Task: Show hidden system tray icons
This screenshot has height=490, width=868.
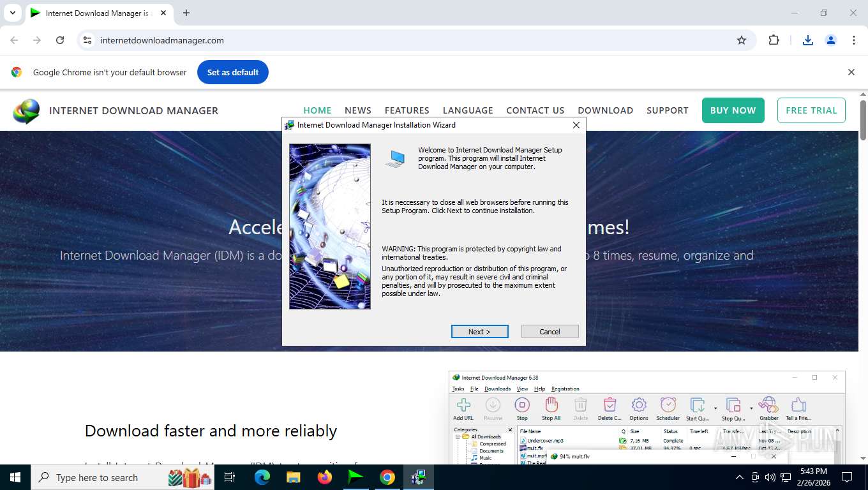Action: [x=740, y=477]
